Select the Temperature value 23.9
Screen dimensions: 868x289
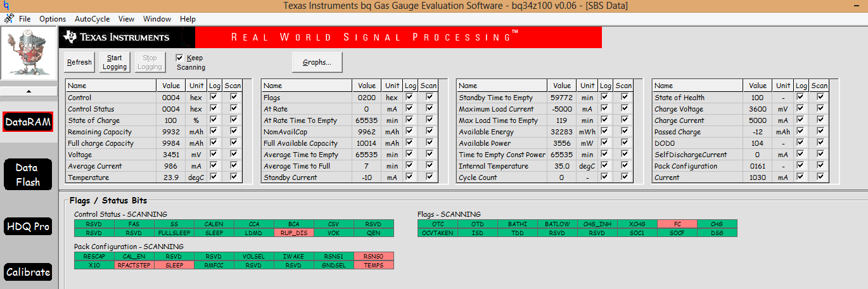172,177
